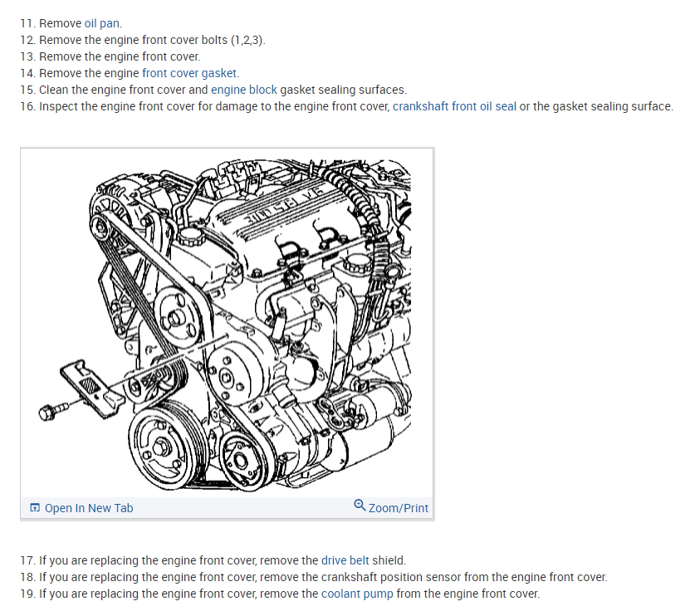Follow the 'coolant pump' link
The image size is (695, 616).
pos(357,594)
